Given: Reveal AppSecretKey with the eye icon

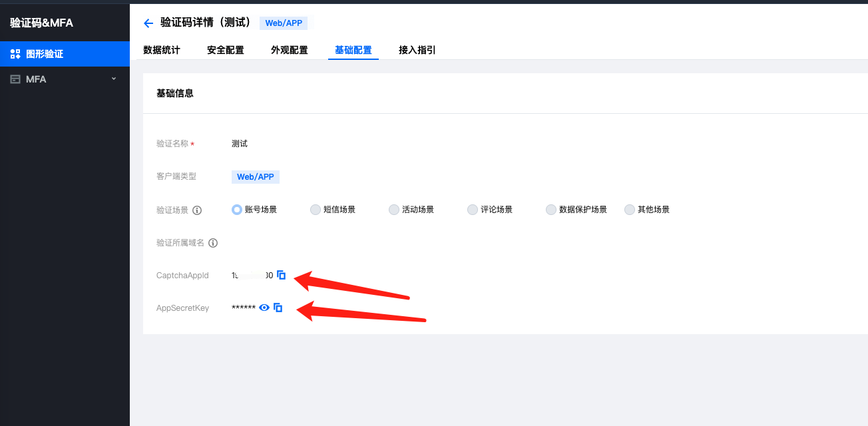Looking at the screenshot, I should [x=264, y=308].
